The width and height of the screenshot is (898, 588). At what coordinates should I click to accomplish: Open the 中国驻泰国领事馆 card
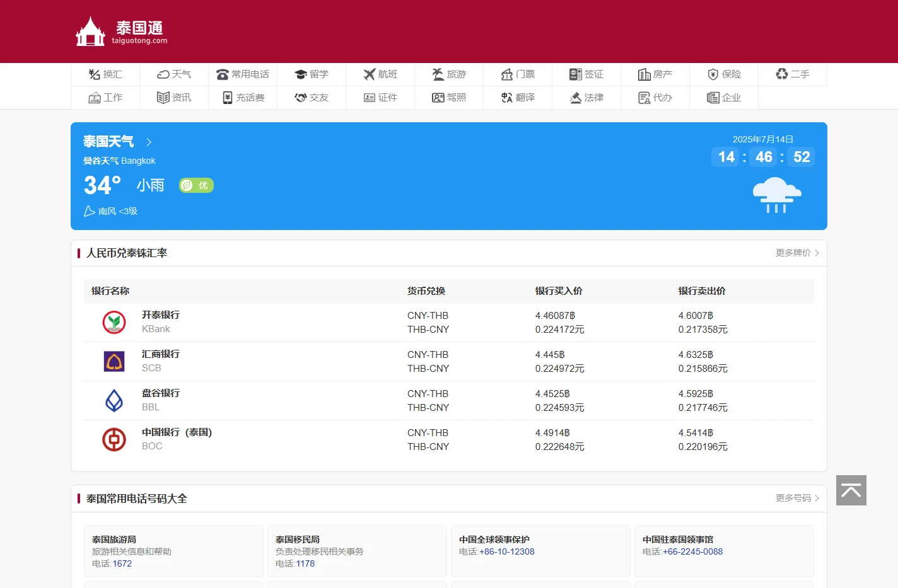click(724, 551)
